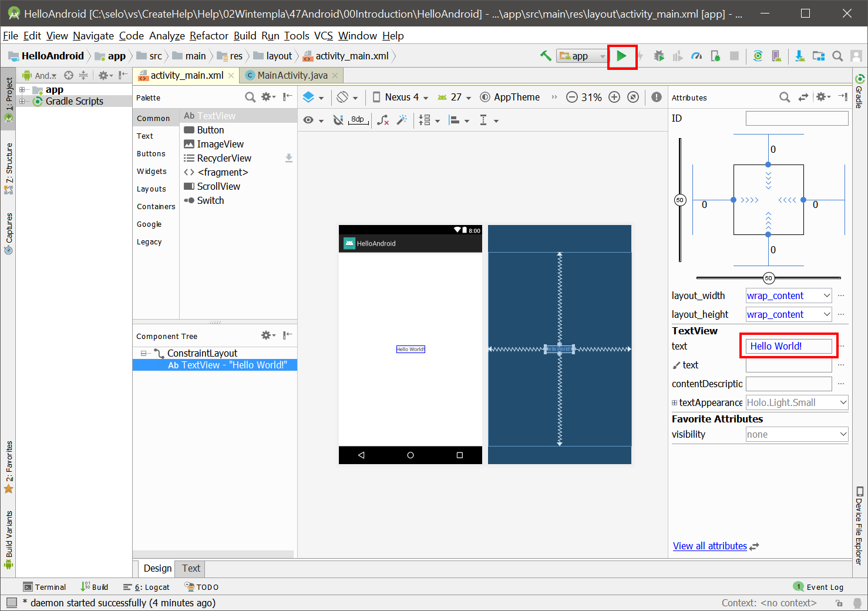Zoom in the design surface with the plus icon

click(x=614, y=97)
